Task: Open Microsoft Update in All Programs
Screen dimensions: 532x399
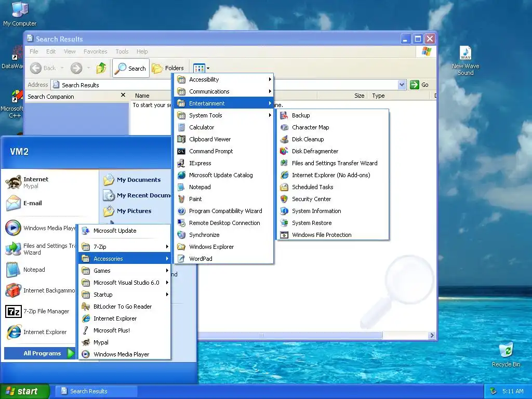Action: coord(124,231)
